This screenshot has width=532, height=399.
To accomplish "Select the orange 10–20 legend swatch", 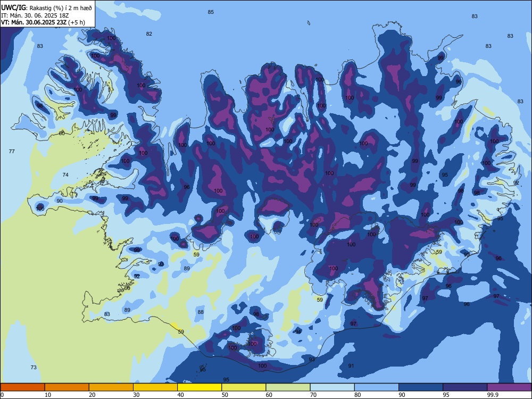I will click(x=67, y=387).
